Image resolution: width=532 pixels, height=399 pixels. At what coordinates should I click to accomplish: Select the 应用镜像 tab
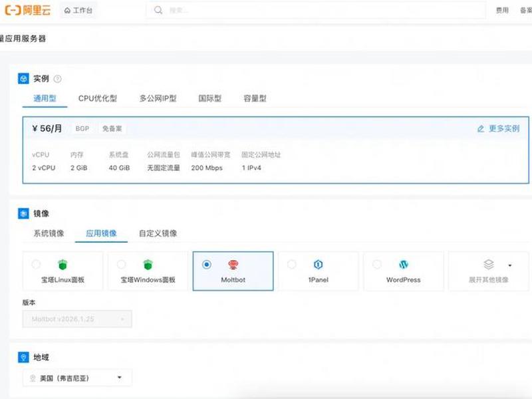(101, 233)
